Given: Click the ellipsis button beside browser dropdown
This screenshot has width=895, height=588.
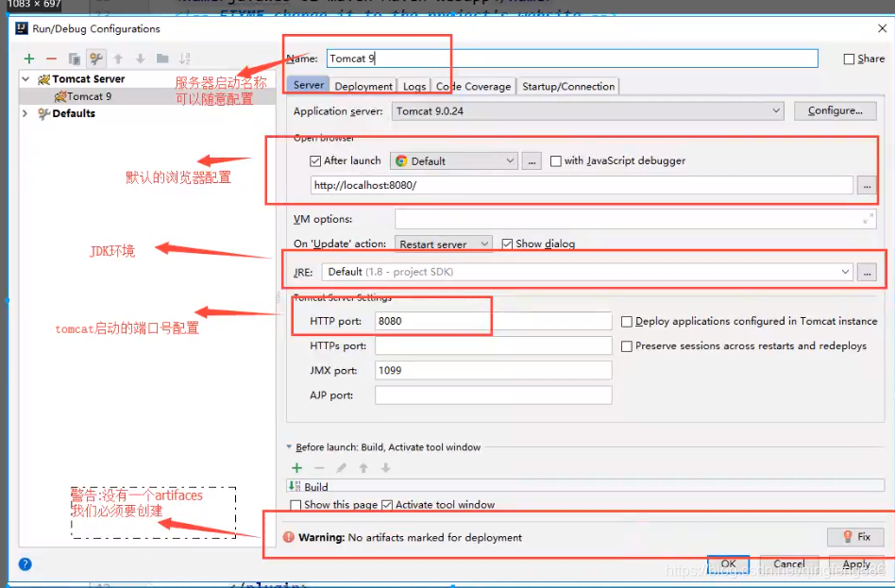Looking at the screenshot, I should 532,161.
